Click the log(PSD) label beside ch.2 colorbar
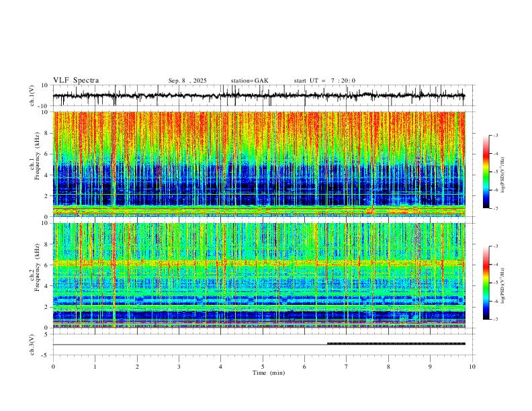The width and height of the screenshot is (532, 411). [503, 286]
